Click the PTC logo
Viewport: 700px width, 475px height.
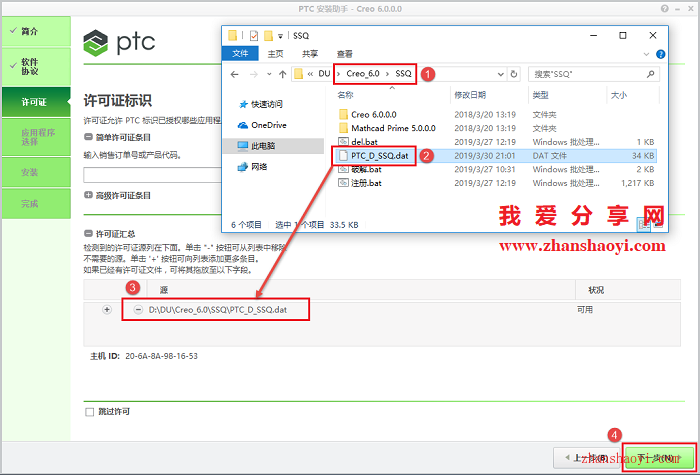click(x=119, y=42)
